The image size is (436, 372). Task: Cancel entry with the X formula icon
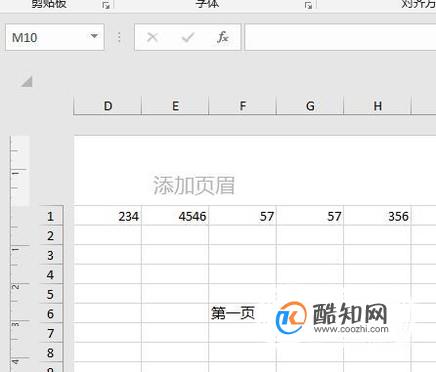click(152, 37)
